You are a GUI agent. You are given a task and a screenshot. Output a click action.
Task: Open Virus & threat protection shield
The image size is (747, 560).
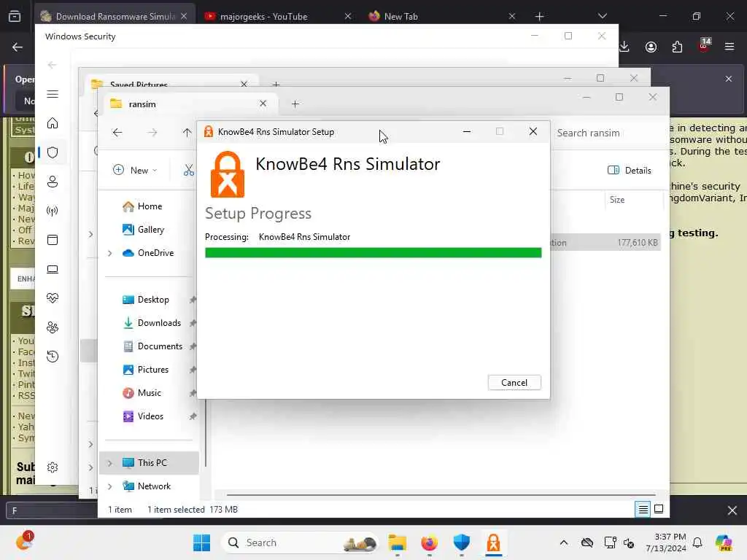[x=53, y=152]
